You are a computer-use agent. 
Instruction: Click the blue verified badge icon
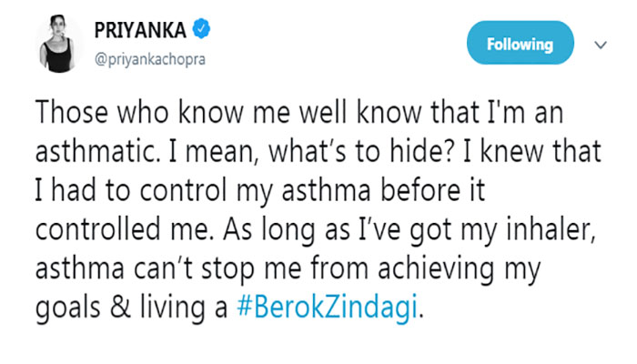(x=202, y=30)
